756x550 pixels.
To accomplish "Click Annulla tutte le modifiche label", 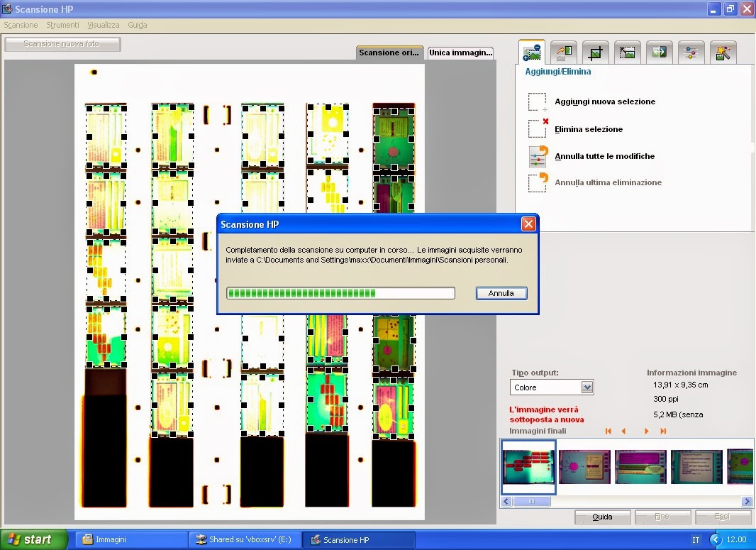I will click(x=605, y=156).
